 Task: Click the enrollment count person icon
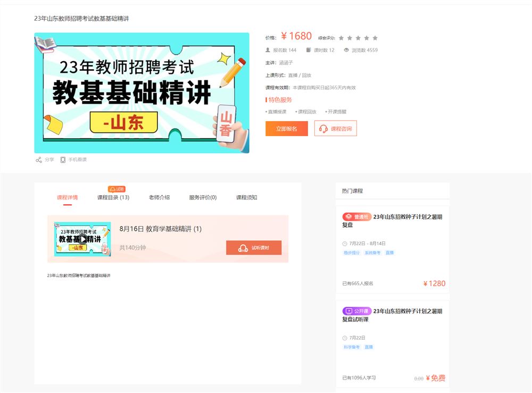[268, 50]
